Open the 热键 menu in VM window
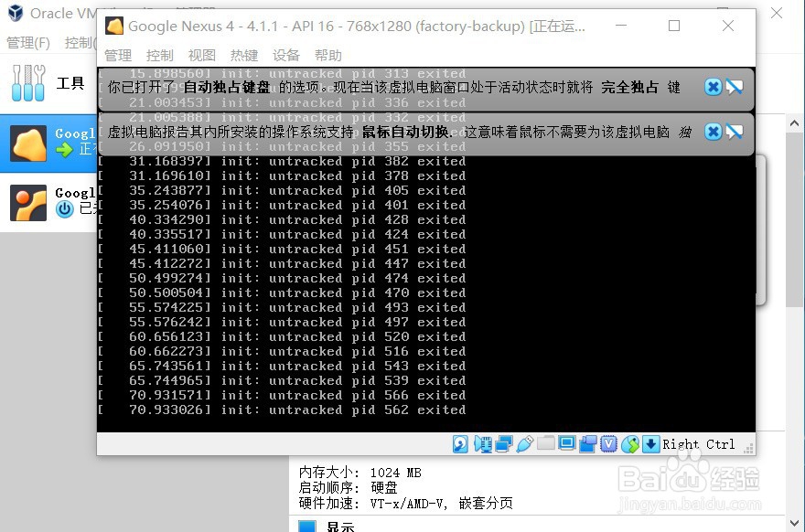805x532 pixels. coord(244,55)
